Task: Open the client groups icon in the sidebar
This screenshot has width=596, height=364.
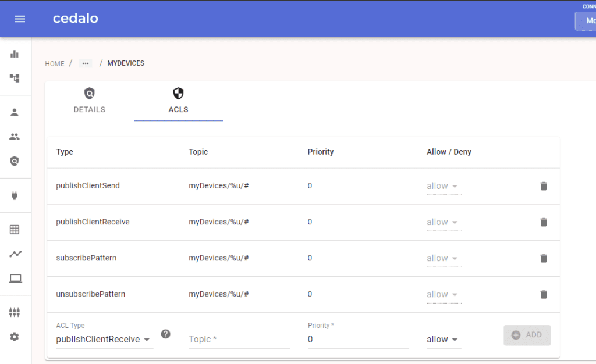Action: pyautogui.click(x=15, y=136)
